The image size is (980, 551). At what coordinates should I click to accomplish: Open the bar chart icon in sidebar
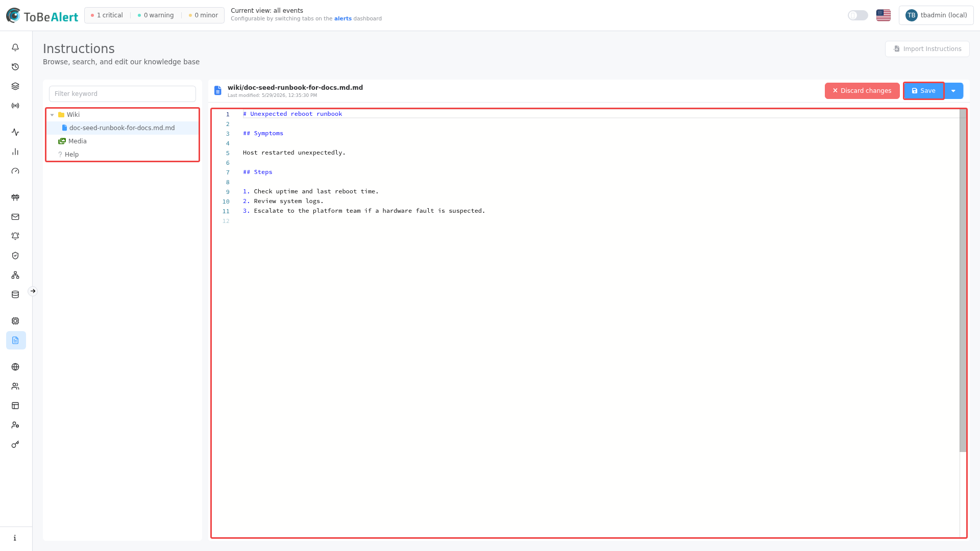click(15, 152)
